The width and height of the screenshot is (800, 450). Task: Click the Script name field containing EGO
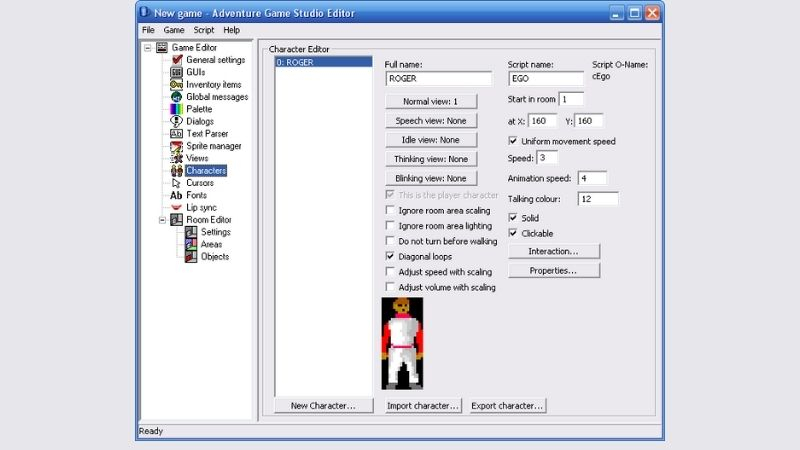(545, 79)
